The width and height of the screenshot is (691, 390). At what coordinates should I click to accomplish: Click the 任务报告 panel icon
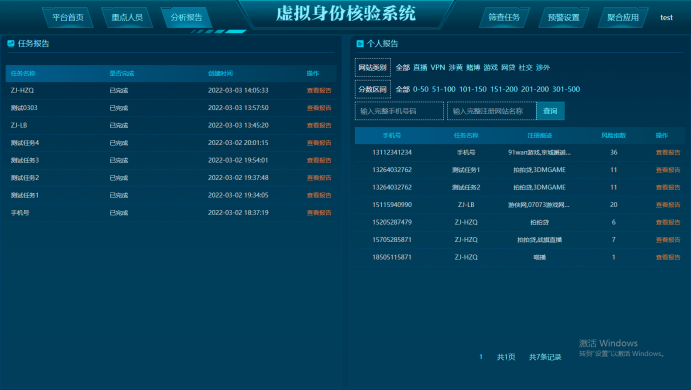point(11,43)
